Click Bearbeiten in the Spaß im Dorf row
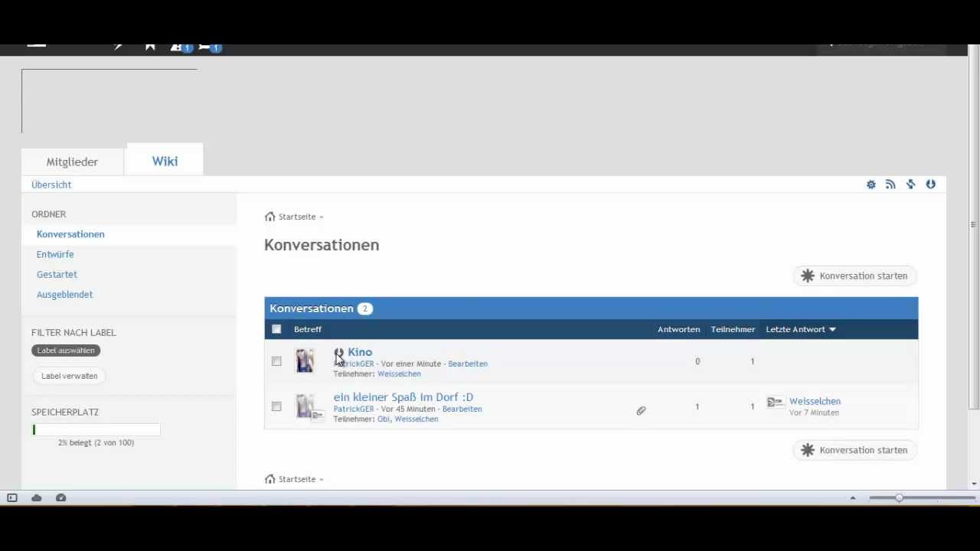The height and width of the screenshot is (551, 980). 462,409
